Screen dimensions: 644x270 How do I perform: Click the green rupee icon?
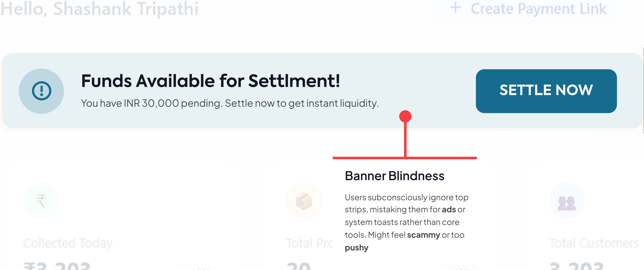[41, 201]
